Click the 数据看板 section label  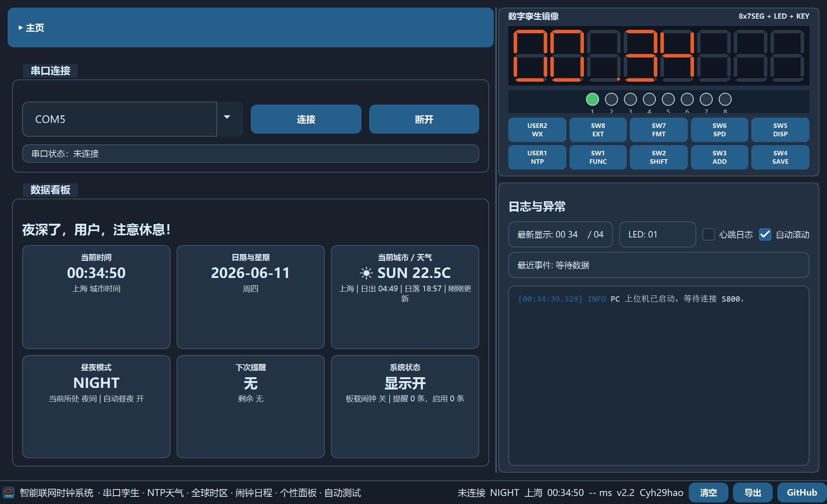[50, 190]
